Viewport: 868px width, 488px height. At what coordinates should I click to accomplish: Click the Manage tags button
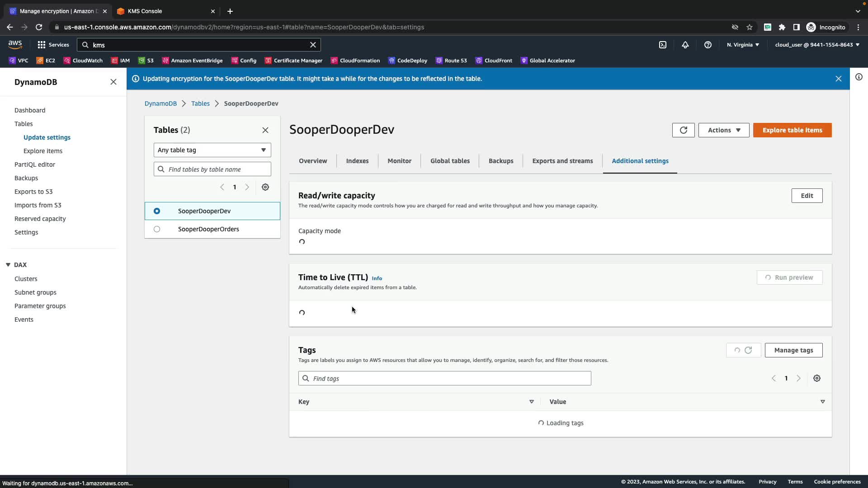tap(793, 350)
